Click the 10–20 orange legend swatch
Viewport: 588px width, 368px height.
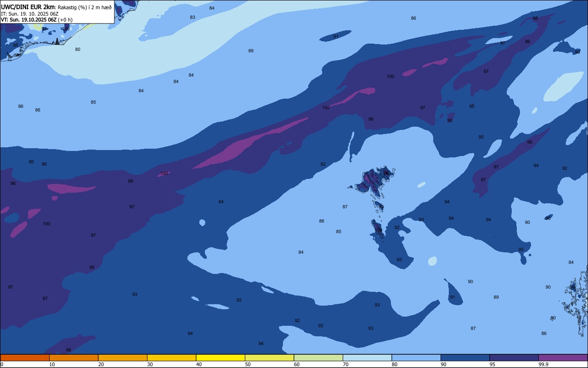[73, 357]
